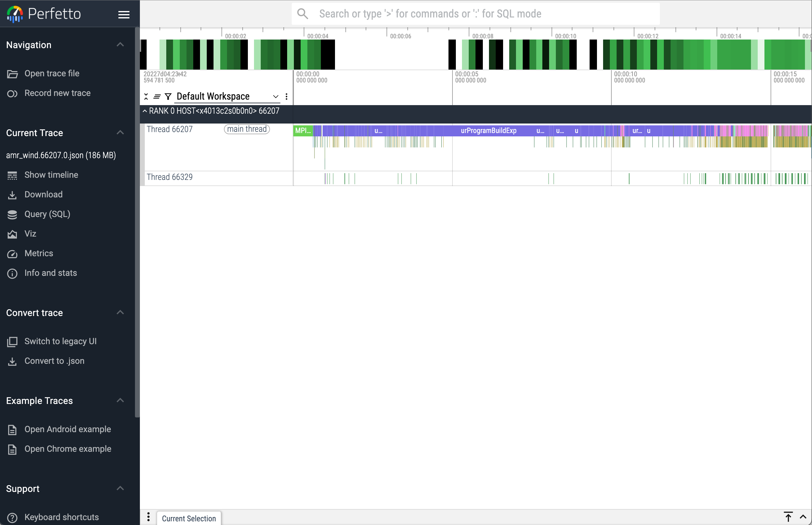Click the main thread chip

click(x=247, y=129)
